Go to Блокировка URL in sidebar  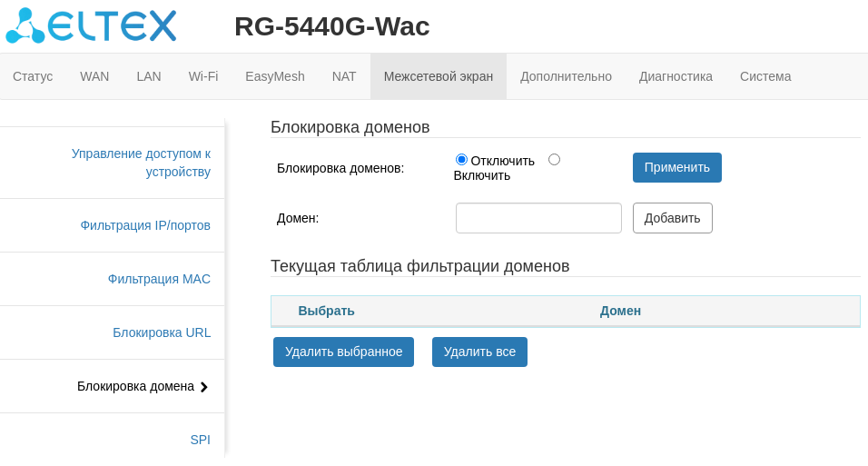pos(162,332)
